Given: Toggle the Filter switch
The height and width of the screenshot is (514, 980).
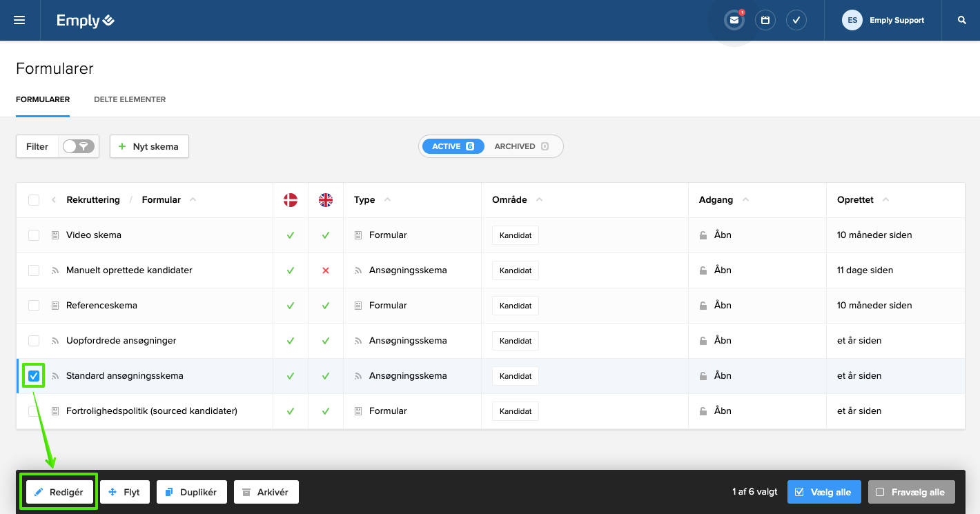Looking at the screenshot, I should point(78,146).
